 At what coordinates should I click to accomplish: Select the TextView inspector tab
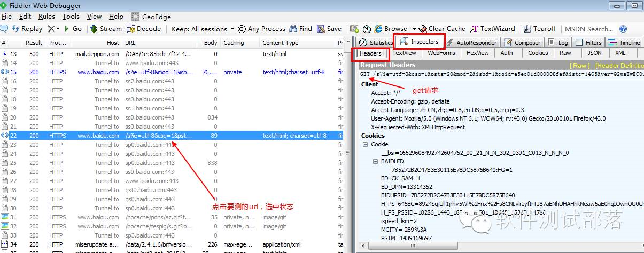point(404,53)
